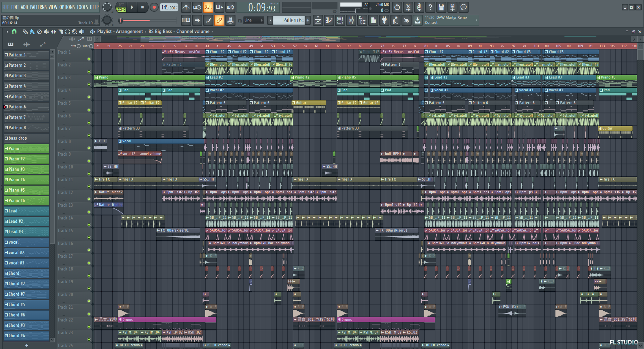Screen dimensions: 644x349
Task: Toggle step editing mode arrow icon
Action: click(x=197, y=20)
